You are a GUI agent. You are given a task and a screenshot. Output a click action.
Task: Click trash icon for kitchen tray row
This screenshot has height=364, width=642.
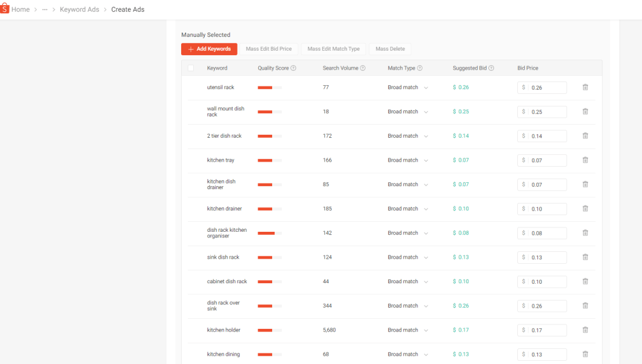[585, 160]
